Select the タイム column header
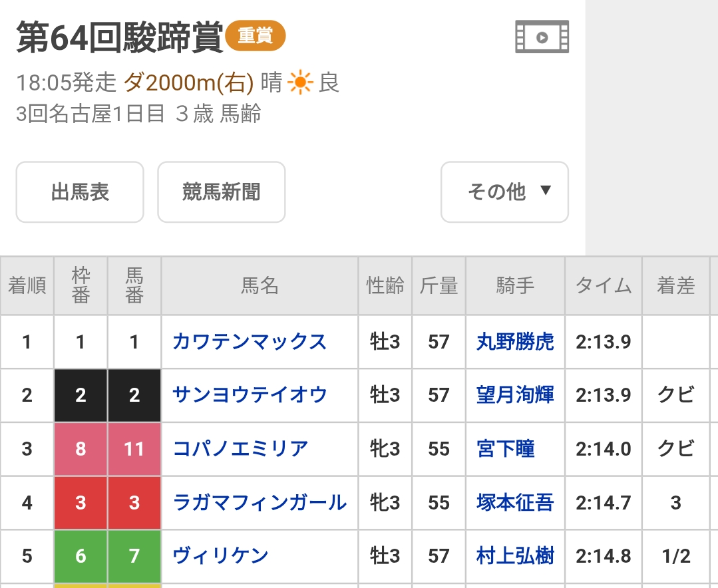 pyautogui.click(x=604, y=286)
